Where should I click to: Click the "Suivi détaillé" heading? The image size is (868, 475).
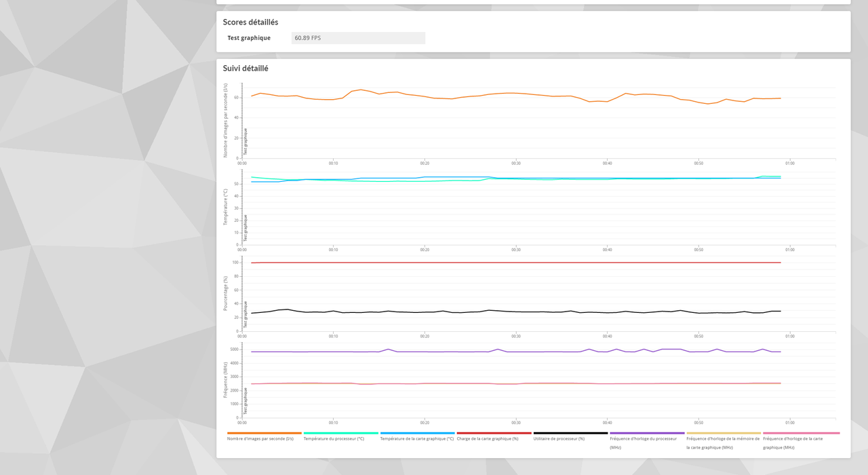coord(245,69)
